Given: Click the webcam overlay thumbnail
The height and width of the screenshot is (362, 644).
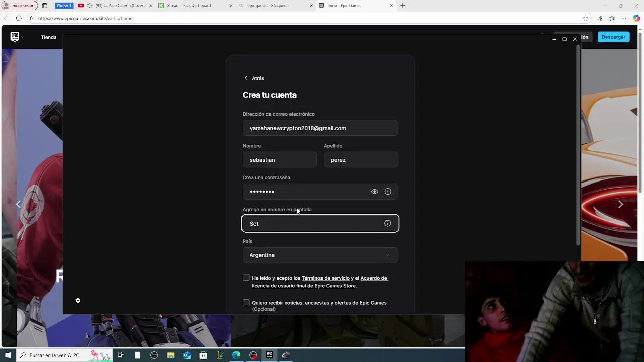Looking at the screenshot, I should tap(554, 312).
